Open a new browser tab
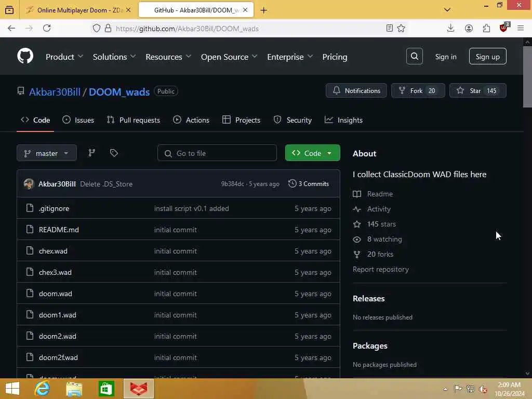The width and height of the screenshot is (532, 399). [x=263, y=10]
